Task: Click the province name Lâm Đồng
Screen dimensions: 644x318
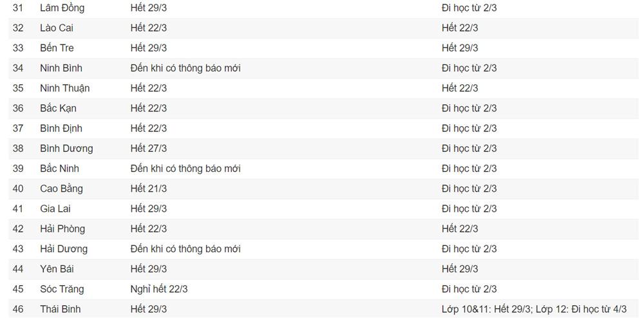Action: pyautogui.click(x=62, y=8)
